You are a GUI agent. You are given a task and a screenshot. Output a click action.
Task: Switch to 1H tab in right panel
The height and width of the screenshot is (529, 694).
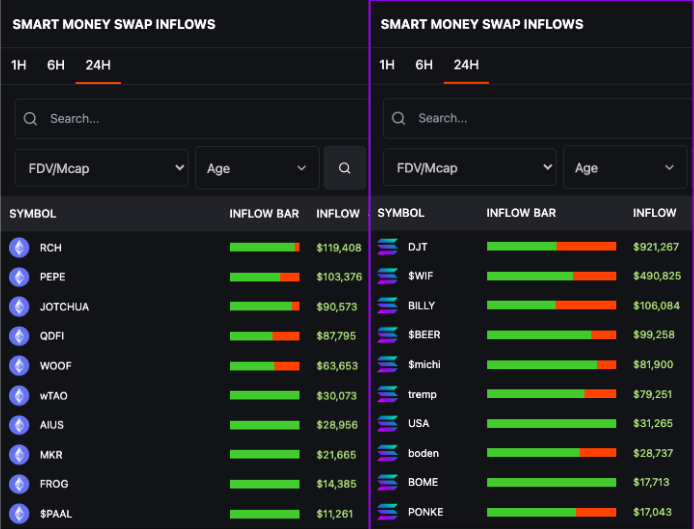click(387, 65)
